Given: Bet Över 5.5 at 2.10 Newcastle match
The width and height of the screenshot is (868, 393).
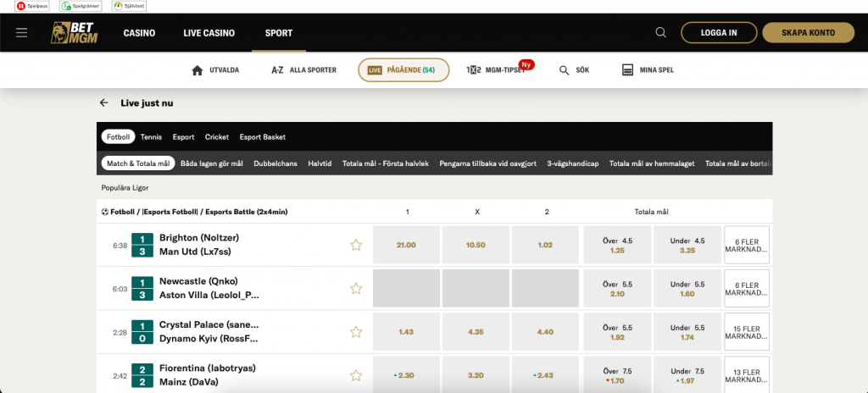Looking at the screenshot, I should tap(617, 288).
